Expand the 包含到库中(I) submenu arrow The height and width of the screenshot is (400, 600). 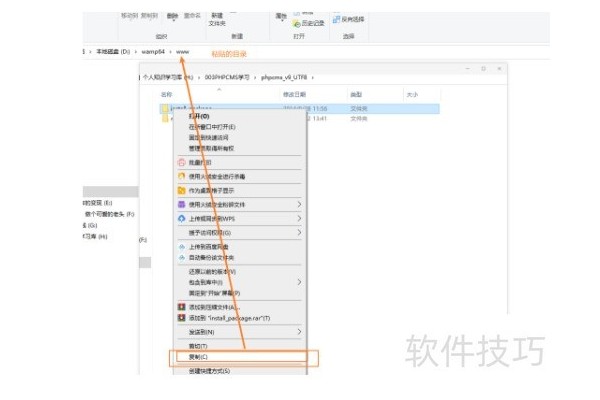(299, 282)
